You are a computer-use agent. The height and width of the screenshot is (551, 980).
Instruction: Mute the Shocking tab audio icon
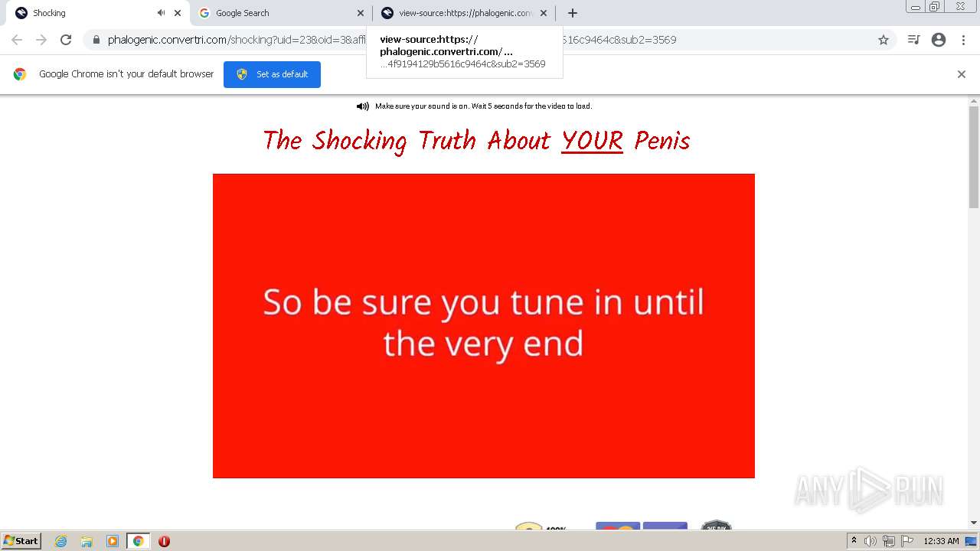161,13
